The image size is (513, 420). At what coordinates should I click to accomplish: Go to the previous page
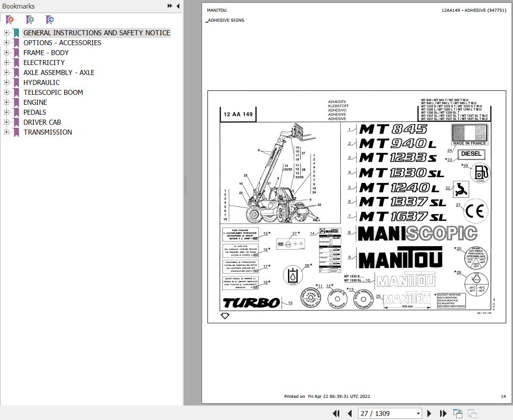(x=350, y=413)
